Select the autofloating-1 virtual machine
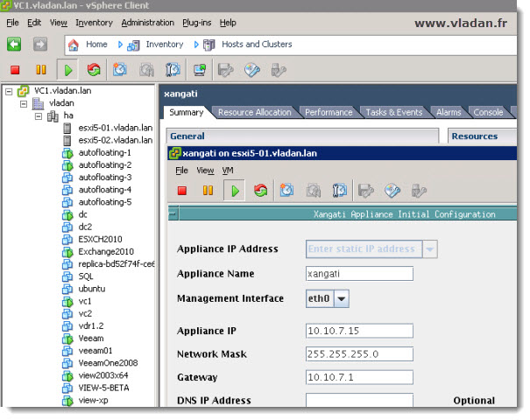Image resolution: width=530 pixels, height=420 pixels. 104,153
